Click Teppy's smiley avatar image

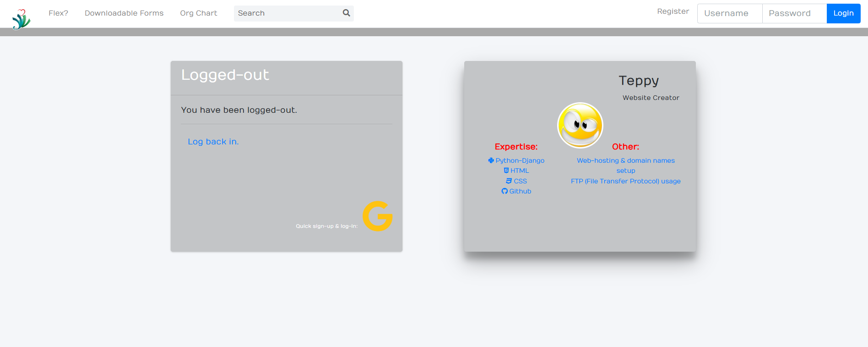pyautogui.click(x=580, y=125)
